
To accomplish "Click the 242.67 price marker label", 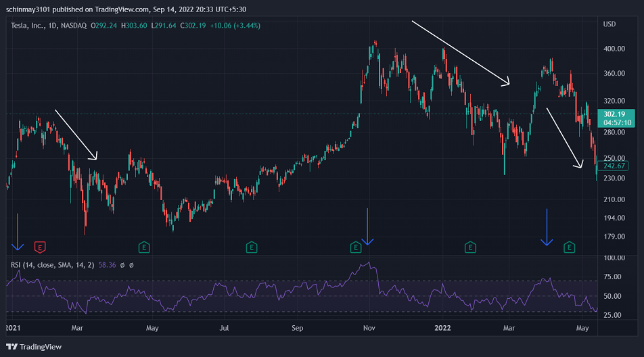I will coord(614,166).
